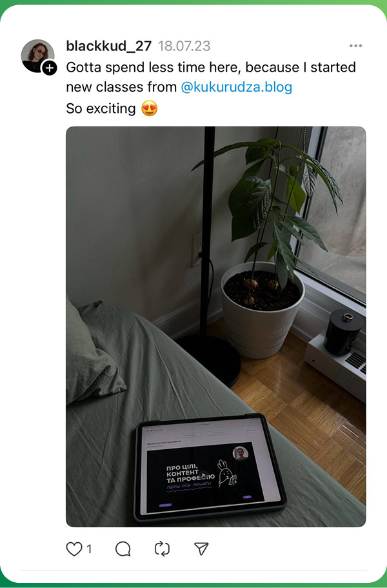Share the post with the paper plane icon
Image resolution: width=387 pixels, height=588 pixels.
point(201,549)
